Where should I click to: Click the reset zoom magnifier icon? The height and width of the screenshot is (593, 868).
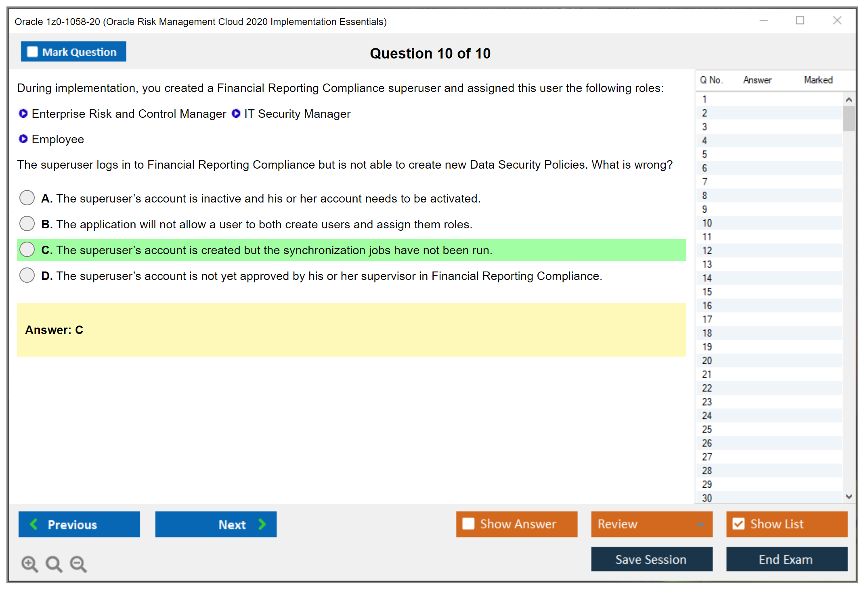click(x=54, y=564)
